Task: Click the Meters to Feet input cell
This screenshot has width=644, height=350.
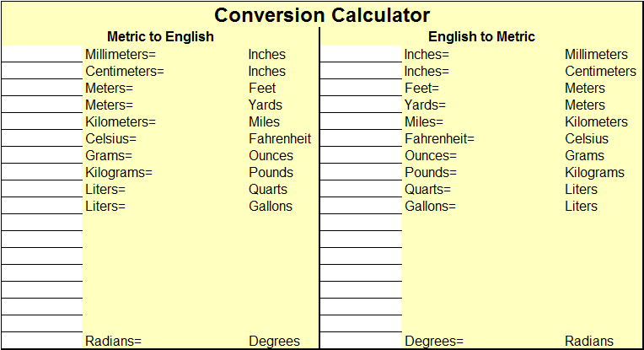Action: [42, 88]
